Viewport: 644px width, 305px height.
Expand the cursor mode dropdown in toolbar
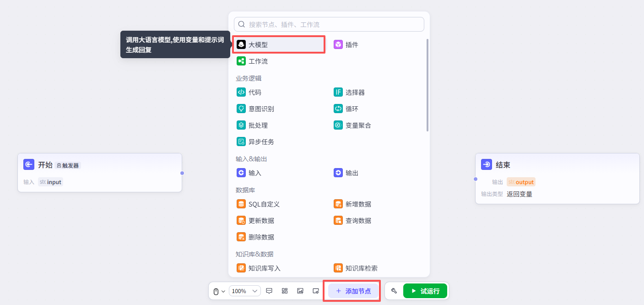[x=219, y=291]
